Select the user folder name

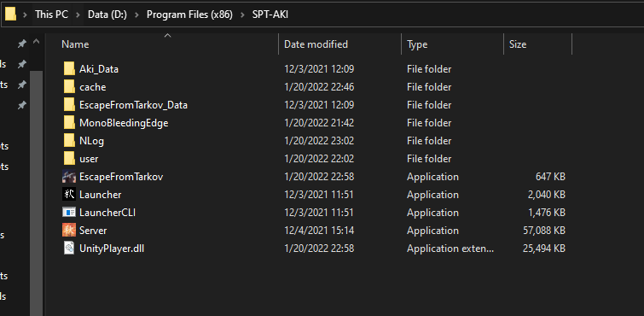coord(89,159)
